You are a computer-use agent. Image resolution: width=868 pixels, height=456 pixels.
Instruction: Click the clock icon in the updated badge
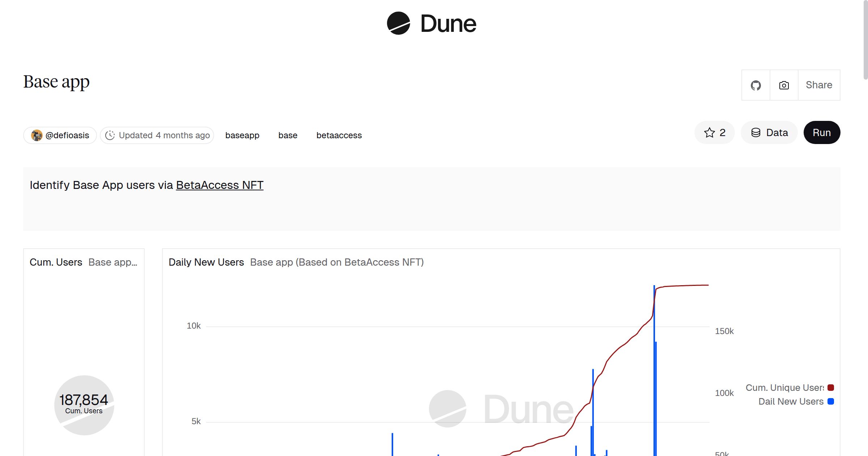pyautogui.click(x=111, y=135)
